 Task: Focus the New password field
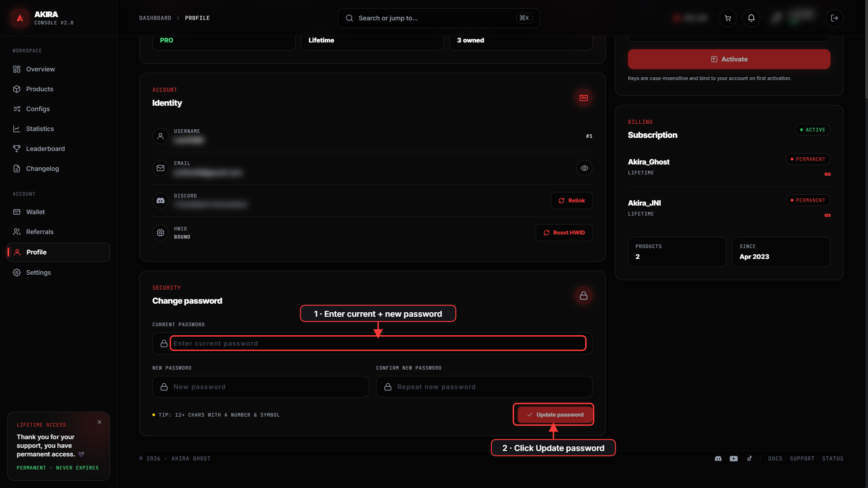coord(260,387)
